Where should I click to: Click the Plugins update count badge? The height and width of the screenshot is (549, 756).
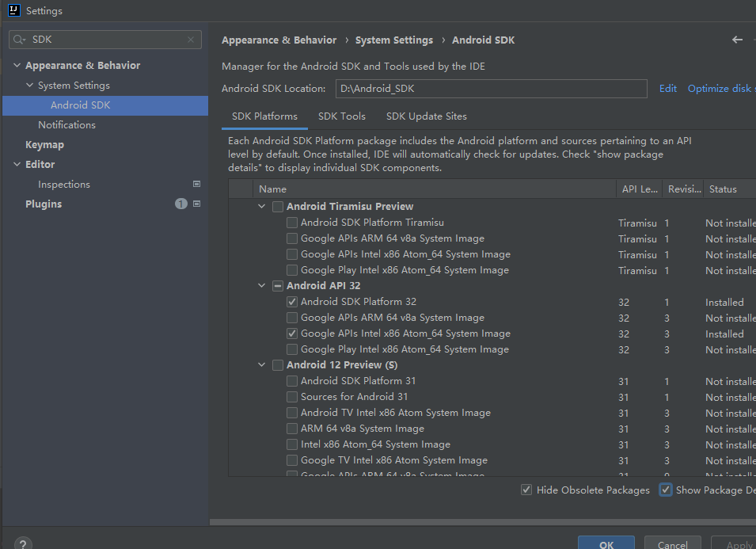point(181,204)
